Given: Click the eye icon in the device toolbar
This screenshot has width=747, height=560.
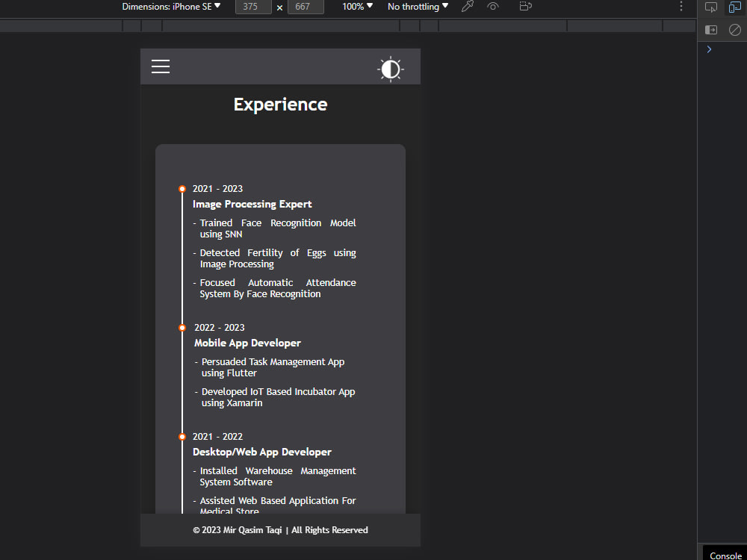Looking at the screenshot, I should pos(494,7).
